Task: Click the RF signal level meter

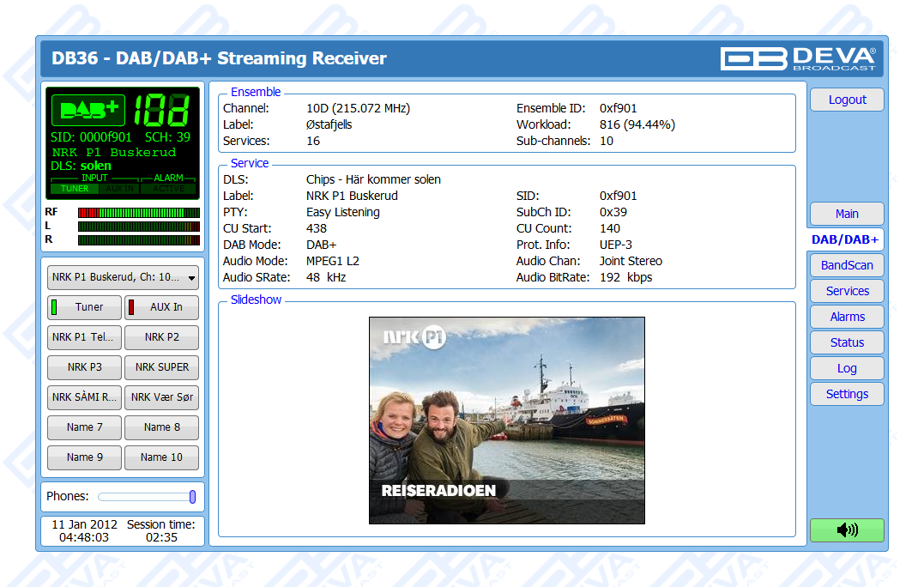Action: pyautogui.click(x=138, y=212)
